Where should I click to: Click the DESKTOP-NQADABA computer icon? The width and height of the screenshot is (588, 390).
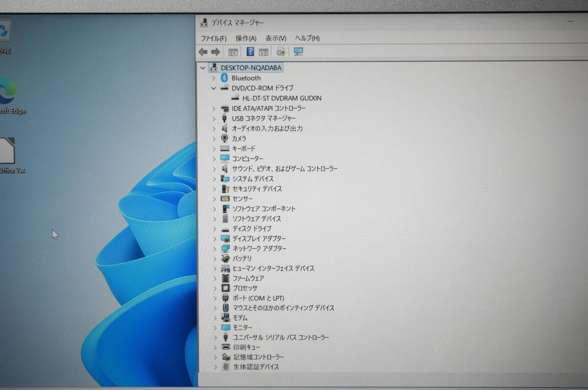coord(213,68)
